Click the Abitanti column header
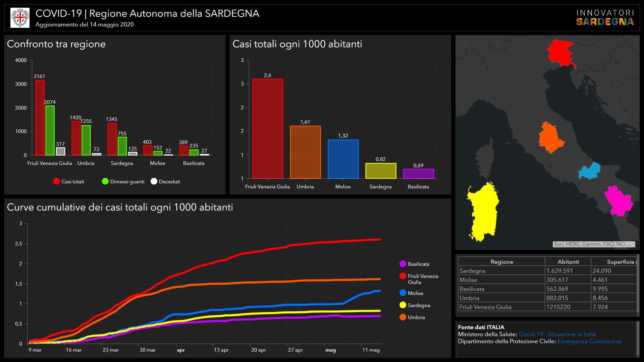This screenshot has width=644, height=362. [x=568, y=262]
